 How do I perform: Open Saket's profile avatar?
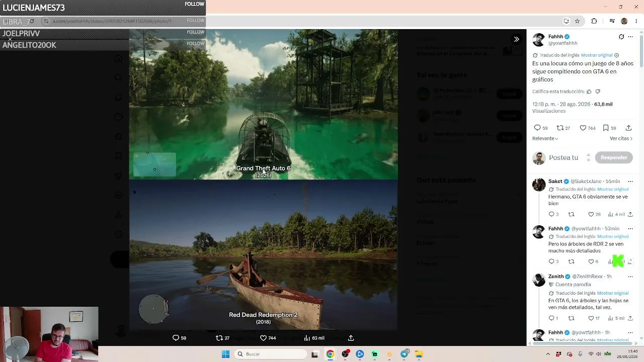tap(539, 184)
